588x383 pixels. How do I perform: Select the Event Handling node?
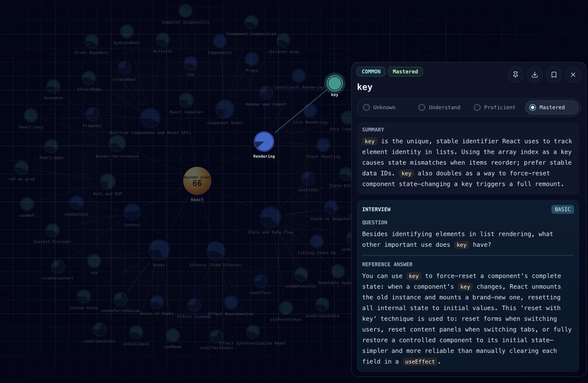[323, 145]
